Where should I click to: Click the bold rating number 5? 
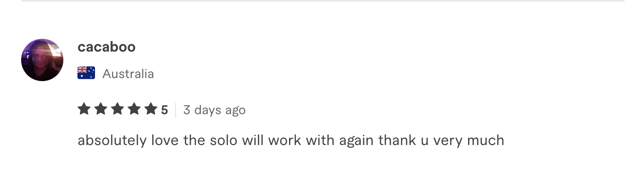click(x=164, y=110)
